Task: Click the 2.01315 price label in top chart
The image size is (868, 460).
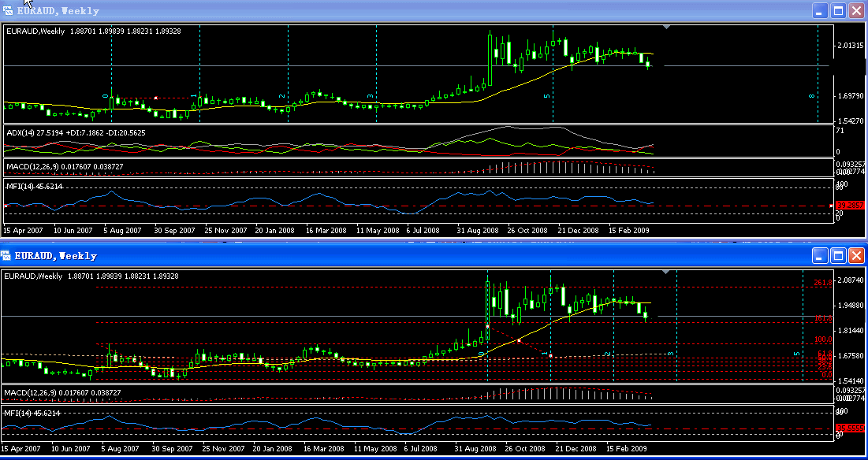Action: (x=851, y=46)
